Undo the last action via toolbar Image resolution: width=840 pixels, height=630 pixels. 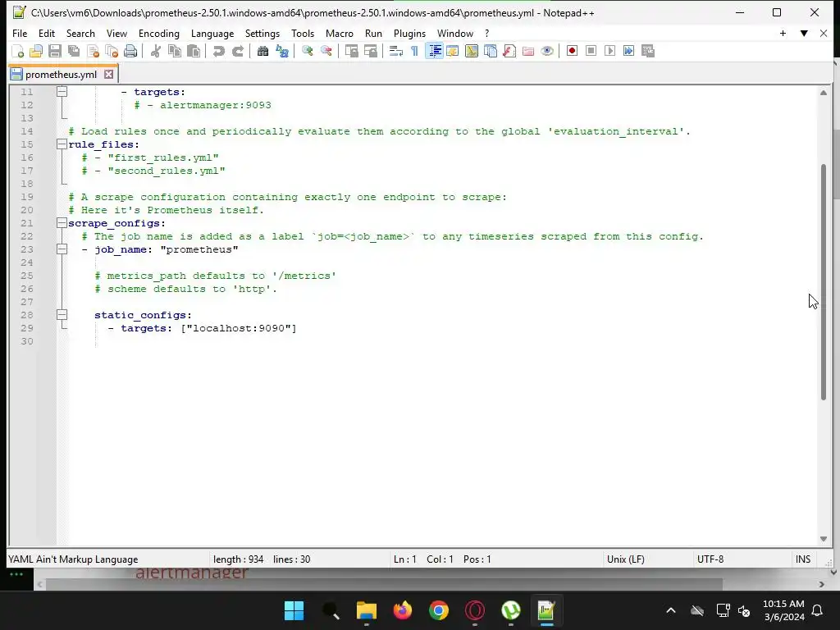tap(218, 51)
